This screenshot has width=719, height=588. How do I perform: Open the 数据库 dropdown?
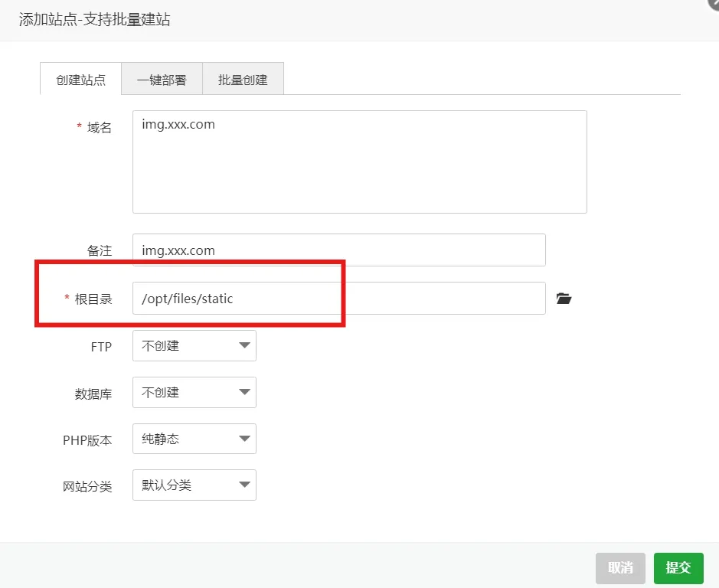click(x=194, y=392)
